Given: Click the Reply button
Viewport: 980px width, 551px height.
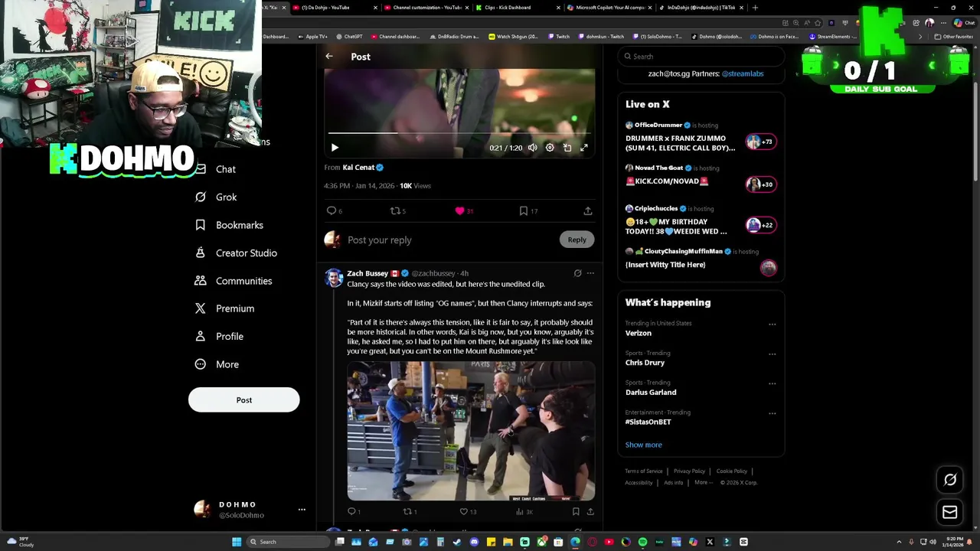Looking at the screenshot, I should pos(577,240).
